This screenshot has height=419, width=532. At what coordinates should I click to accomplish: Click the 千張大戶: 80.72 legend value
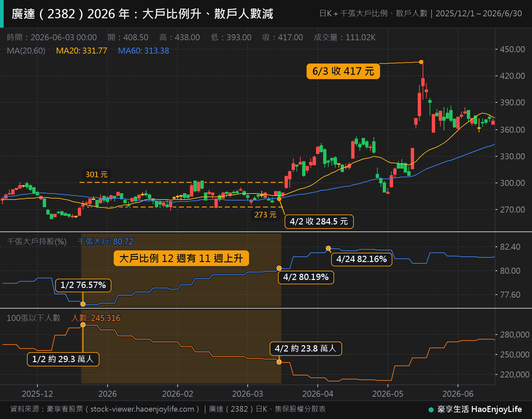[105, 241]
